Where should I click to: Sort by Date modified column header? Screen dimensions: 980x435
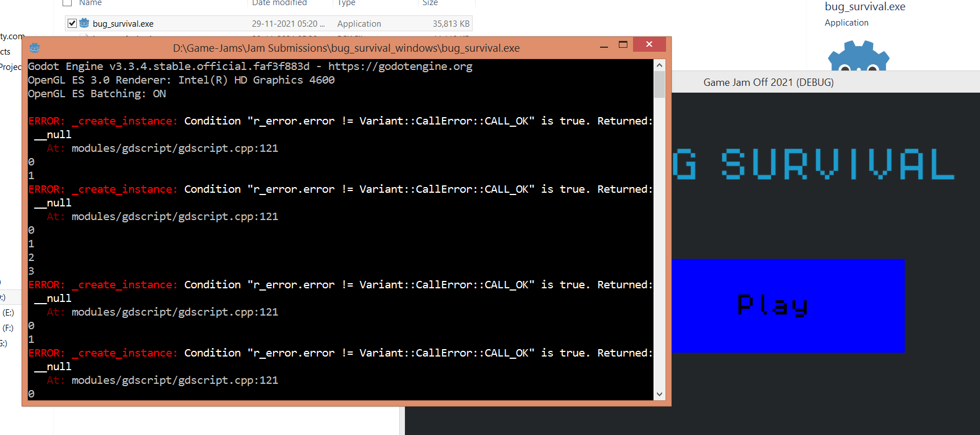279,3
